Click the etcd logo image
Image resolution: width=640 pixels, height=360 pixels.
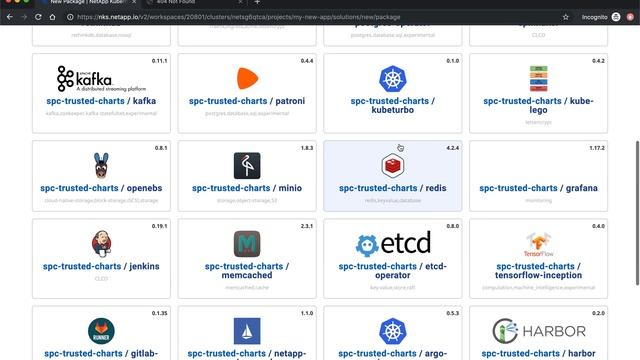click(x=393, y=244)
